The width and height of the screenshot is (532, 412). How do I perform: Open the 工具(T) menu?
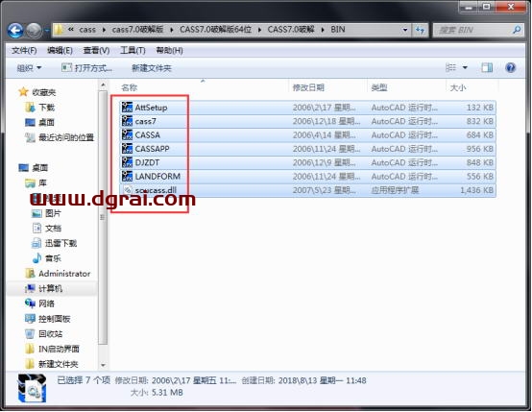click(x=133, y=50)
